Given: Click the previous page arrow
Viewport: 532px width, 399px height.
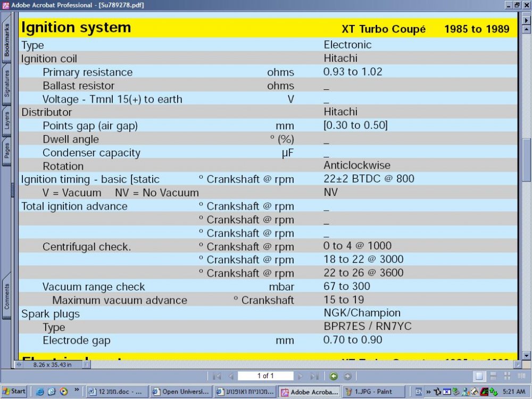Looking at the screenshot, I should (x=231, y=376).
